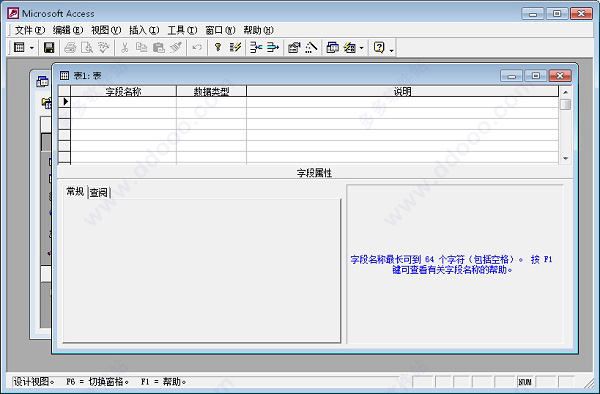The image size is (600, 394).
Task: Open the 工具 (T) menu
Action: (182, 30)
